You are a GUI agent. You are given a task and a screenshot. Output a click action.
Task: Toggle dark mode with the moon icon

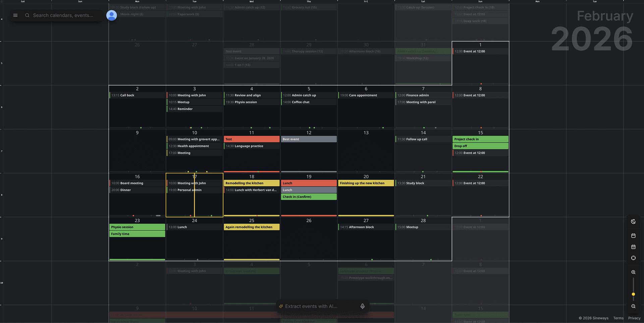click(633, 221)
